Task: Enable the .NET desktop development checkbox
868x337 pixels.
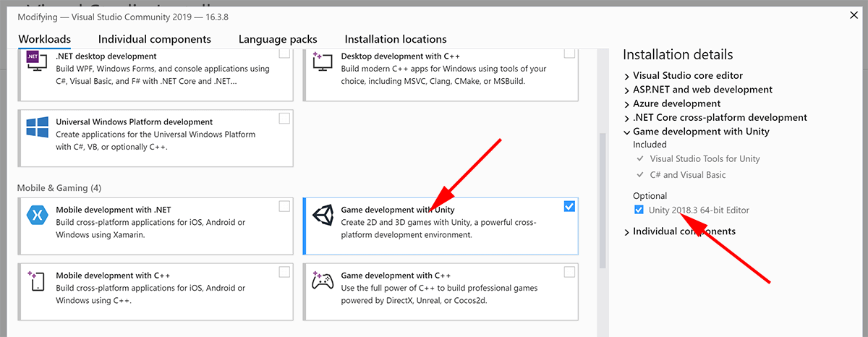Action: (x=284, y=53)
